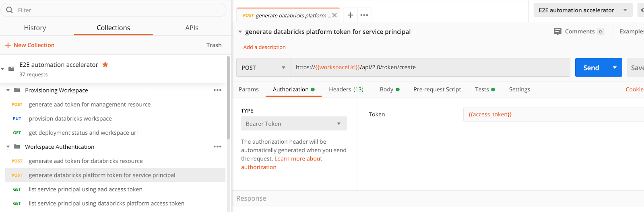Click the filter search magnifier icon
Image resolution: width=644 pixels, height=212 pixels.
(x=9, y=10)
